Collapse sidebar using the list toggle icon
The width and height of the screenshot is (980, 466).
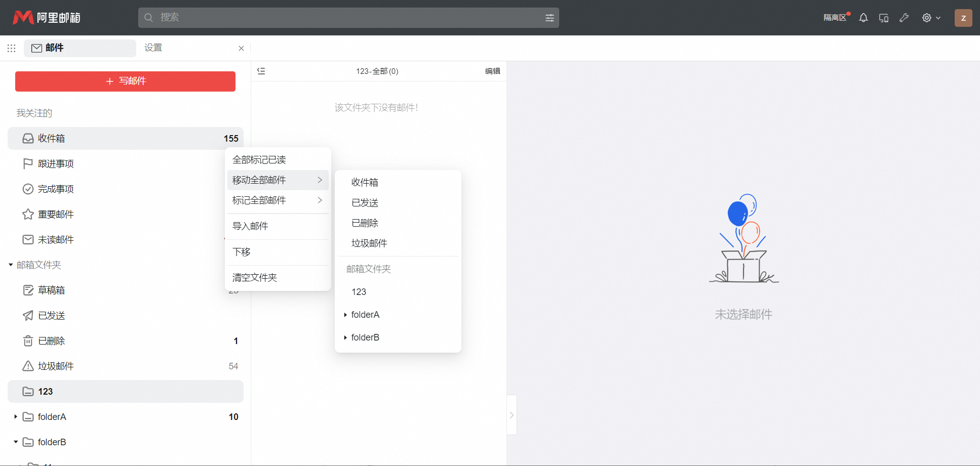pos(261,71)
